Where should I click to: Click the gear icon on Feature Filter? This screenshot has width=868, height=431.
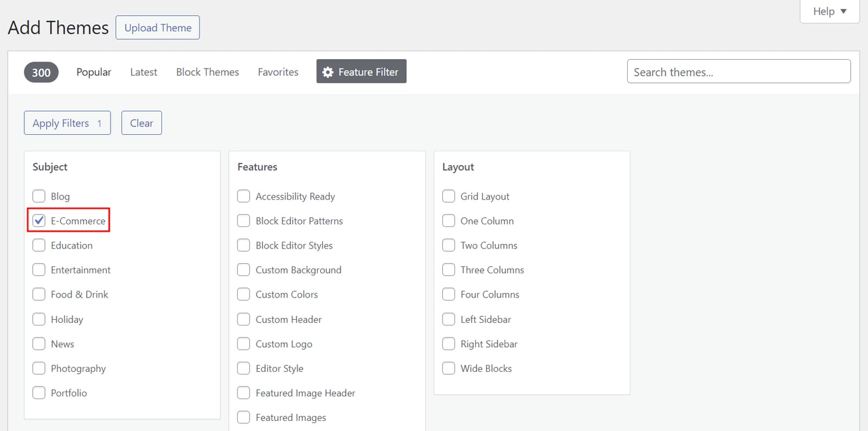point(328,71)
